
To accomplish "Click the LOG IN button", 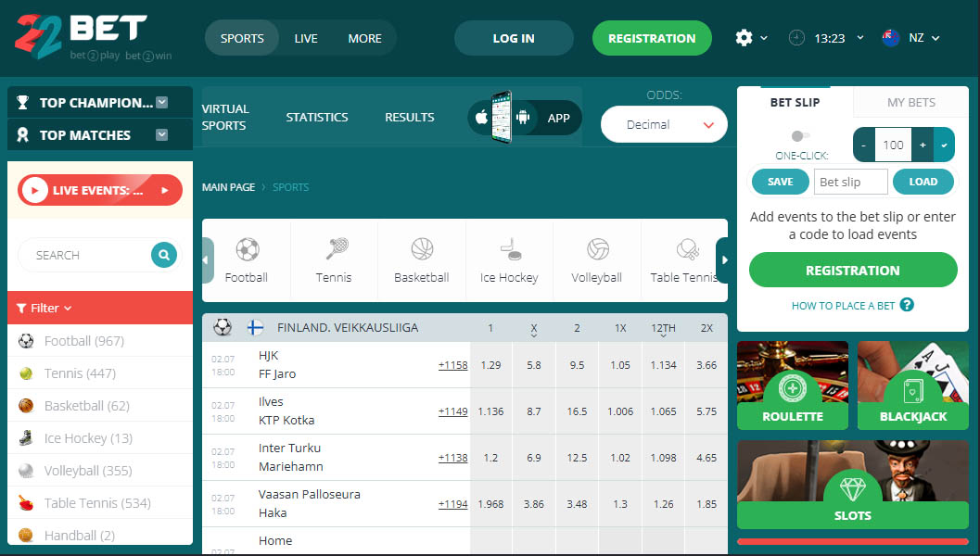I will (514, 38).
